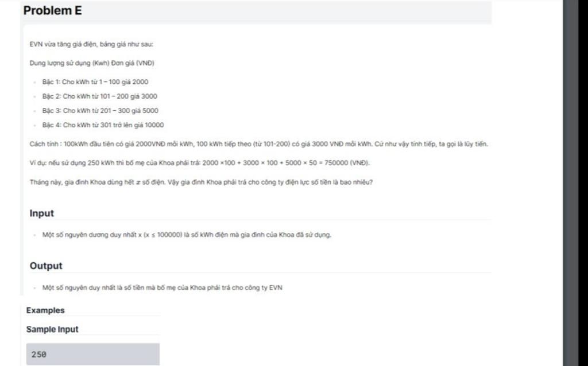The height and width of the screenshot is (366, 588).
Task: Click the Problem E title heading
Action: coord(52,10)
